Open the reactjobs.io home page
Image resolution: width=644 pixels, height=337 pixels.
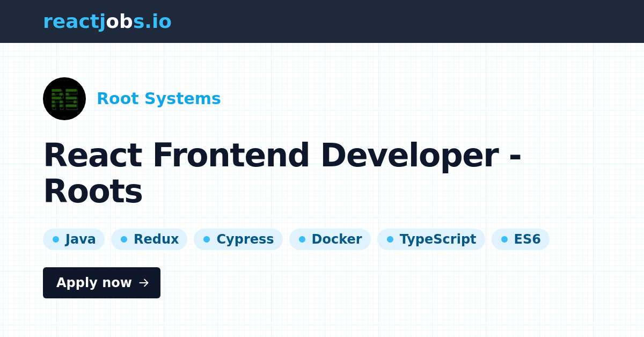pyautogui.click(x=107, y=21)
